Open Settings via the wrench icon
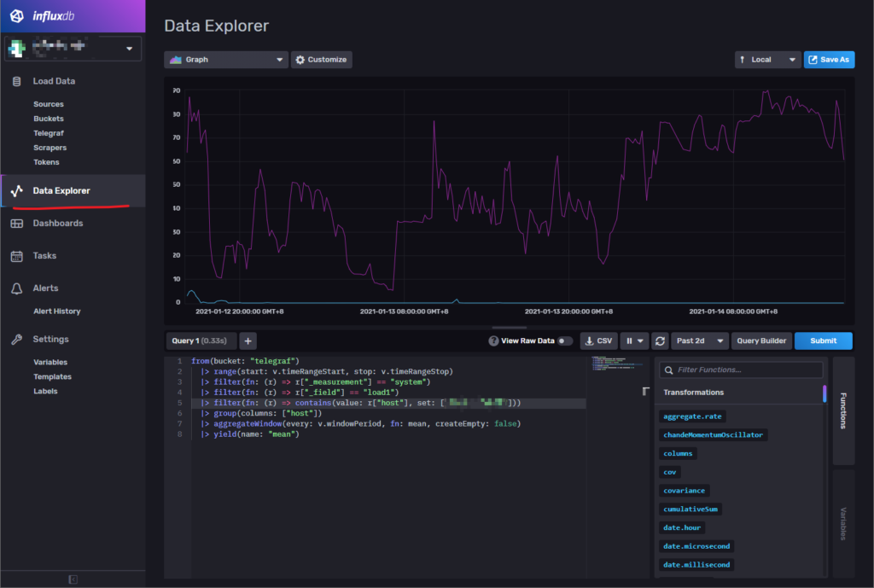Image resolution: width=874 pixels, height=588 pixels. point(17,339)
